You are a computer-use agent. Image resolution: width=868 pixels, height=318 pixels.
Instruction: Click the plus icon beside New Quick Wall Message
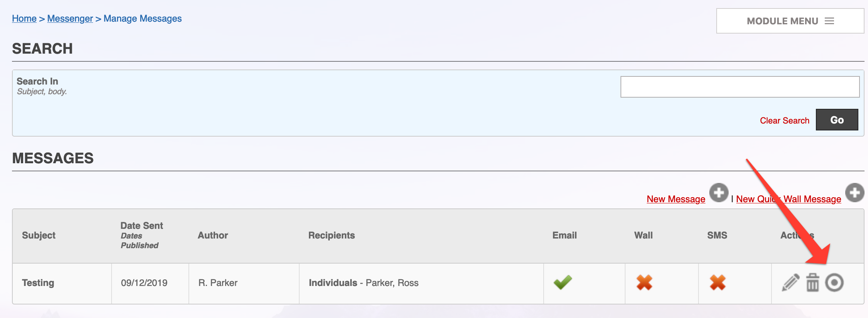(855, 193)
